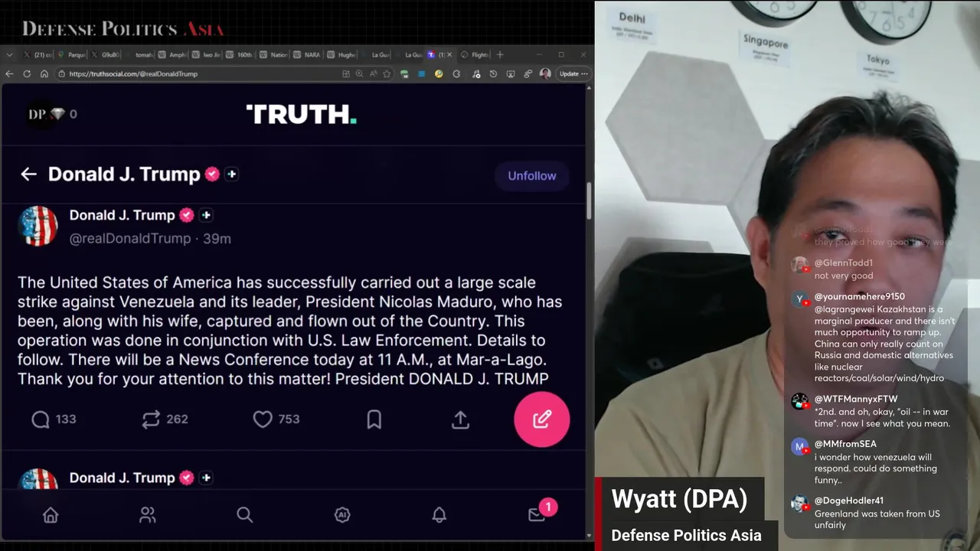The height and width of the screenshot is (551, 980).
Task: Click the @GlennTodd1 chat username
Action: [844, 262]
